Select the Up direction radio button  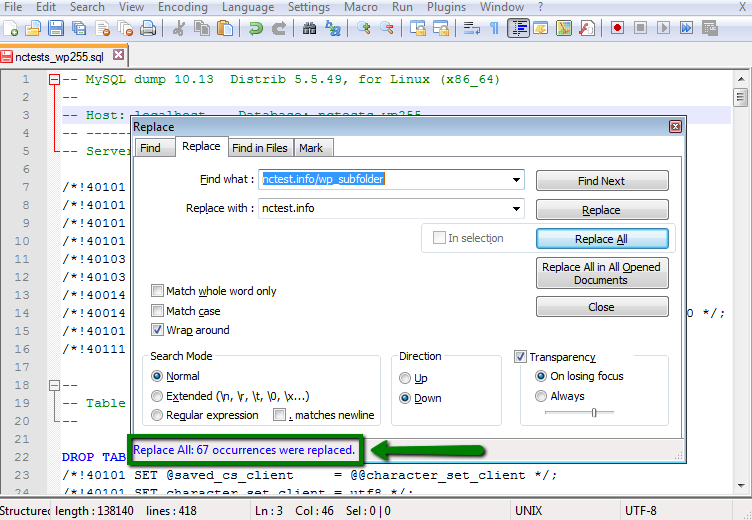[405, 378]
